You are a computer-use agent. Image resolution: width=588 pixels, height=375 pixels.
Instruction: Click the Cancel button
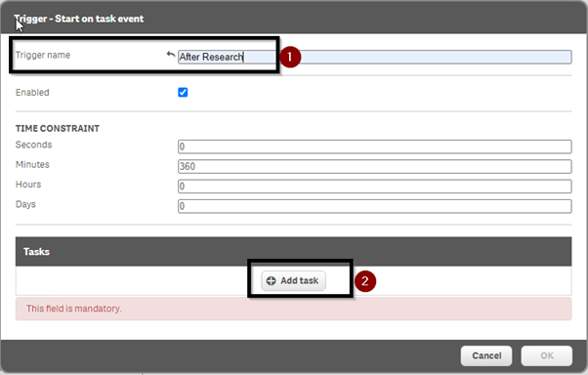click(486, 355)
